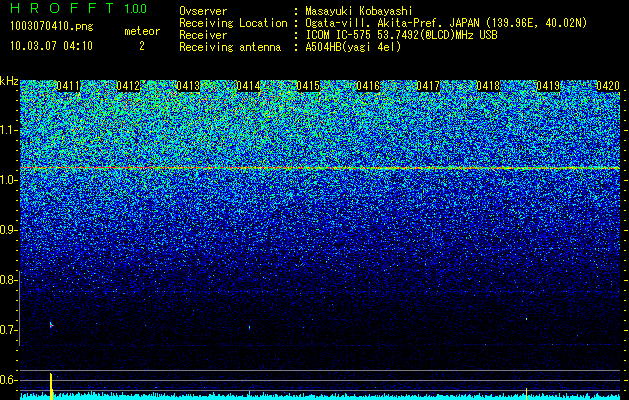Click the meteor count value 2
Image resolution: width=629 pixels, height=400 pixels.
pos(142,46)
